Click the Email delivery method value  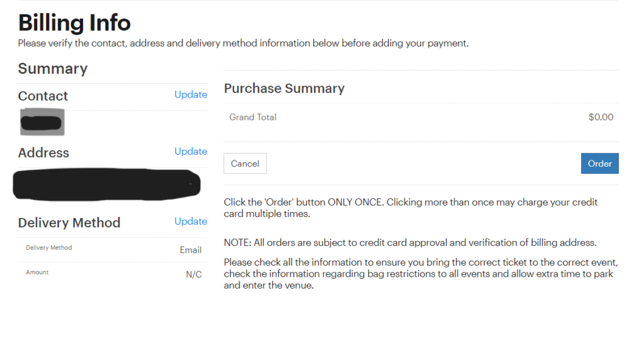(x=191, y=250)
